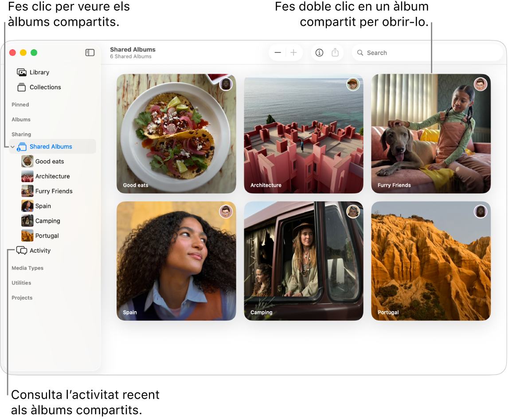Image resolution: width=508 pixels, height=420 pixels.
Task: Expand the Media Types section
Action: [26, 268]
